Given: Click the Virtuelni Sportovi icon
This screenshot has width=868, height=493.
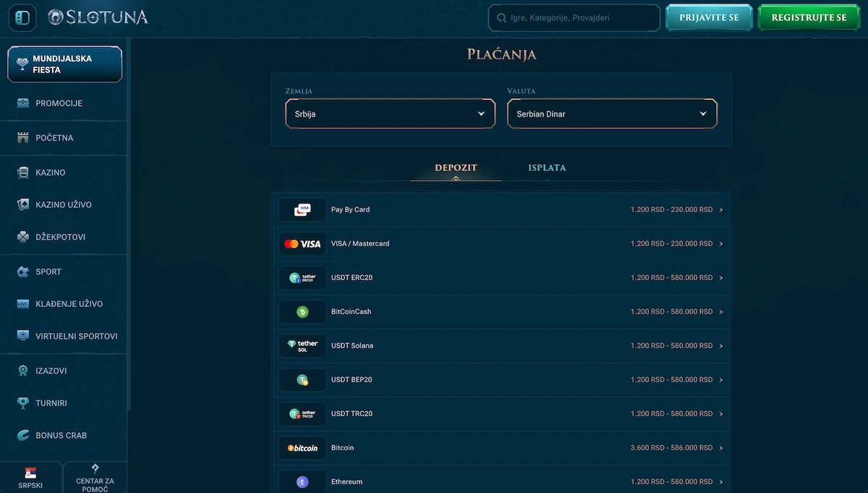Looking at the screenshot, I should tap(22, 336).
